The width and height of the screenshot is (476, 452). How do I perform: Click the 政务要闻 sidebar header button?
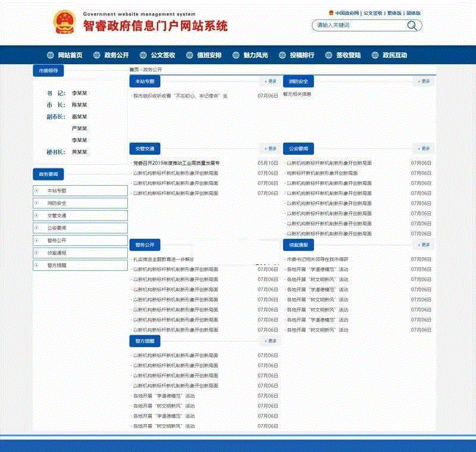[48, 174]
